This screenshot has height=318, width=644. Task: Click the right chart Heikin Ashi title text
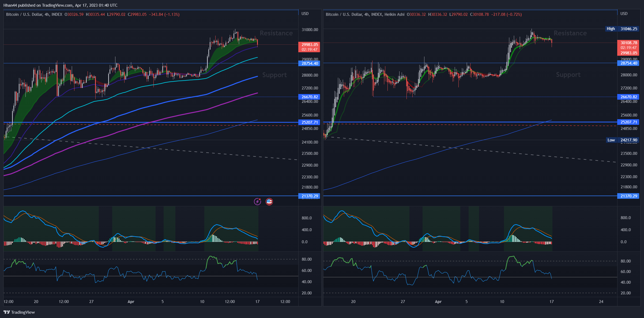click(394, 14)
